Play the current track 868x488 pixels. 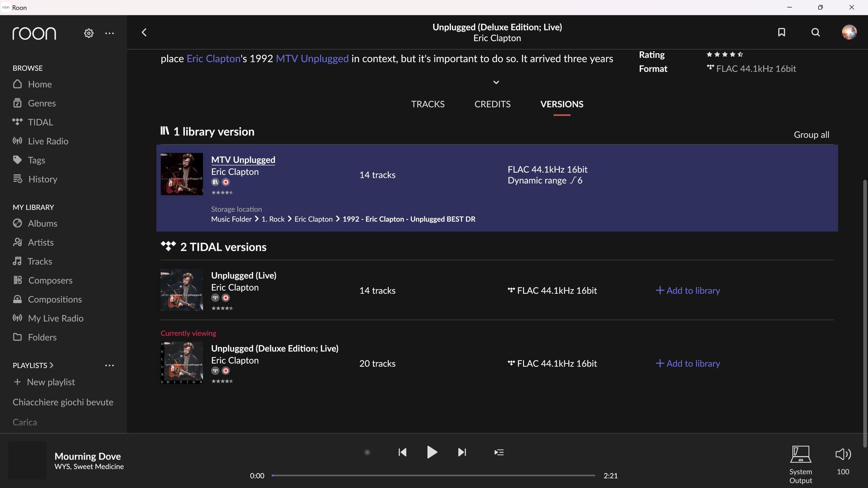click(x=432, y=452)
